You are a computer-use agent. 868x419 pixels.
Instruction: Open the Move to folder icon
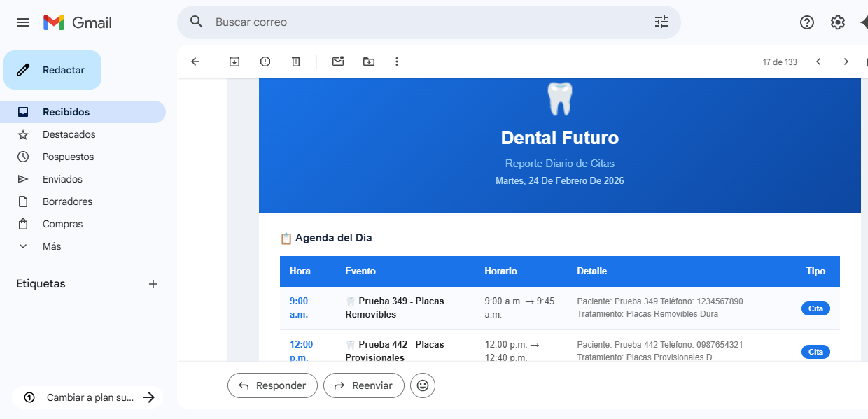369,62
